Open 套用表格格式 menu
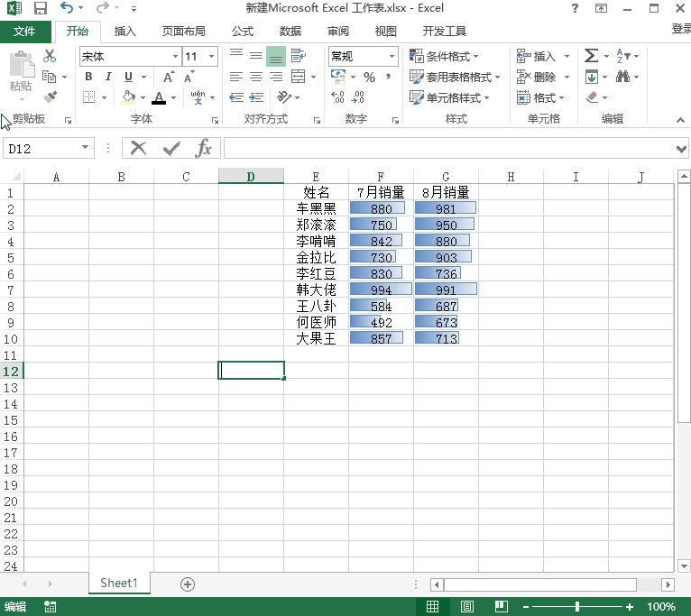Screen dimensions: 691x616 [456, 77]
